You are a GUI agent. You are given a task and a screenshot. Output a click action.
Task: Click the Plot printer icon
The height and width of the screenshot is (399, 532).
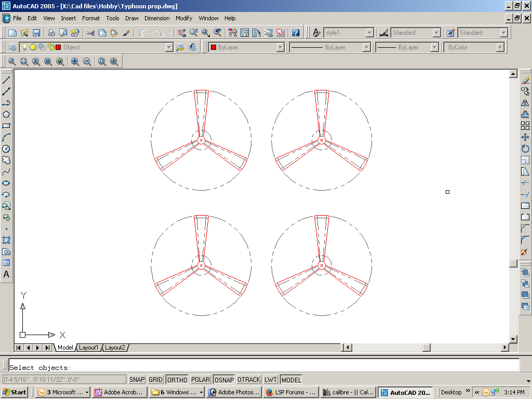click(x=51, y=33)
